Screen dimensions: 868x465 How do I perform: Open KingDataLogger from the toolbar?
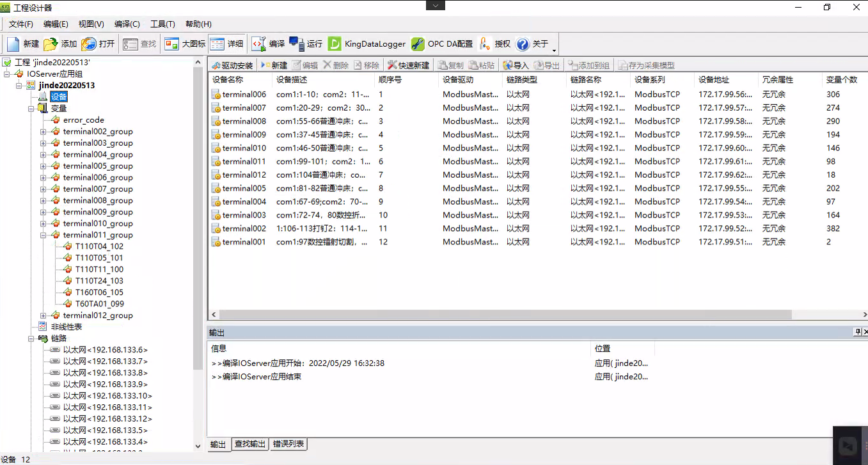367,44
